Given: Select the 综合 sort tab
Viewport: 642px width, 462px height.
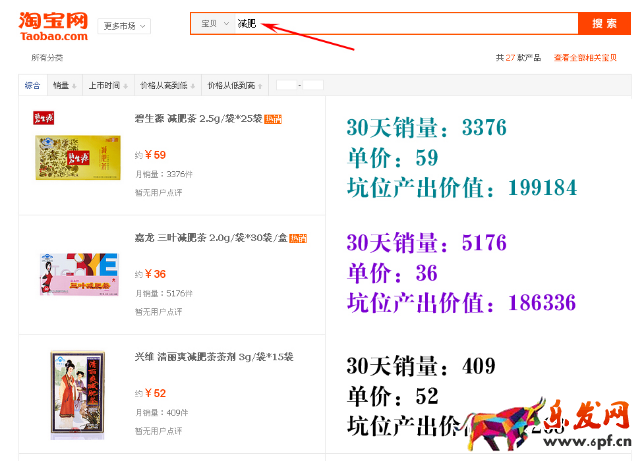Looking at the screenshot, I should coord(33,85).
